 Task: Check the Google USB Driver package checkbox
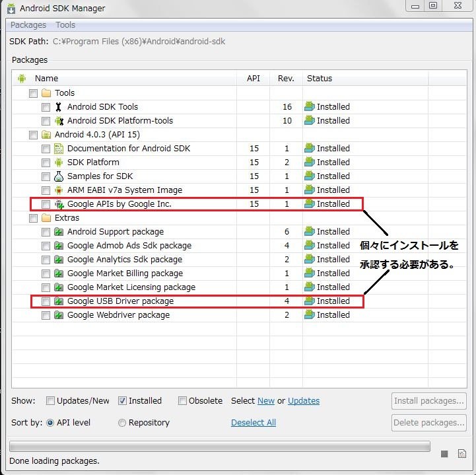click(46, 302)
